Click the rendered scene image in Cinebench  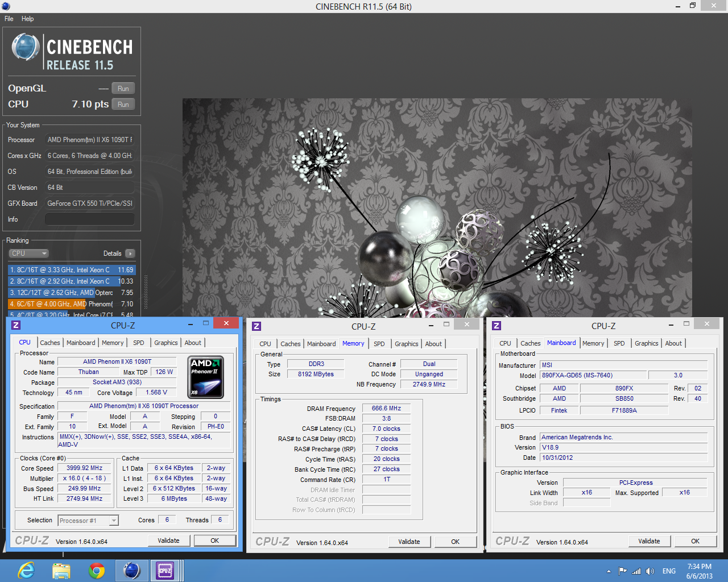[437, 208]
